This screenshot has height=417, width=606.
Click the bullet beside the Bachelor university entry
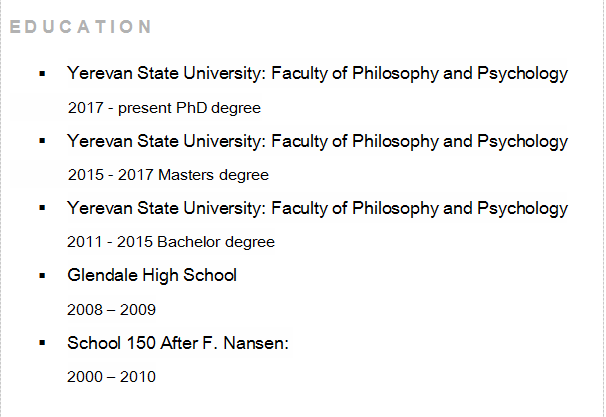pos(42,208)
